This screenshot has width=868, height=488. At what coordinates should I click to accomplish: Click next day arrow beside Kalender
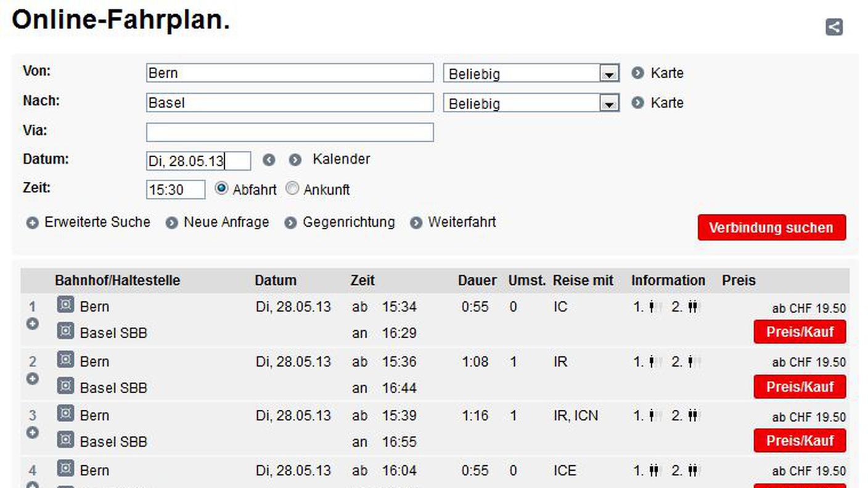pyautogui.click(x=295, y=160)
